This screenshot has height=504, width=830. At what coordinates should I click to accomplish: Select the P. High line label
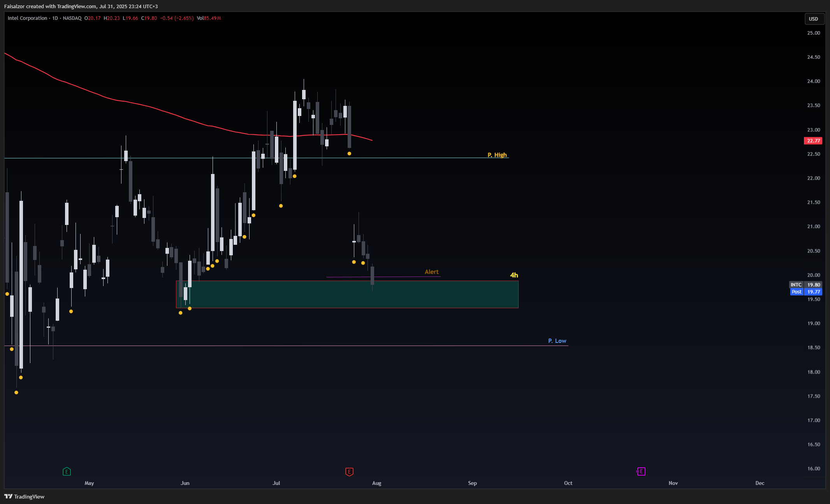pyautogui.click(x=497, y=155)
